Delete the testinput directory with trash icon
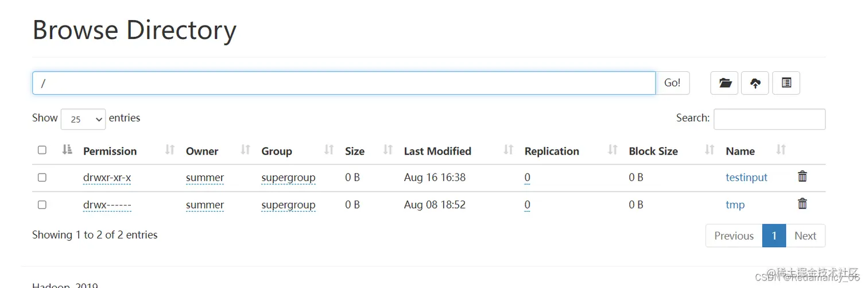Image resolution: width=868 pixels, height=288 pixels. [x=803, y=176]
